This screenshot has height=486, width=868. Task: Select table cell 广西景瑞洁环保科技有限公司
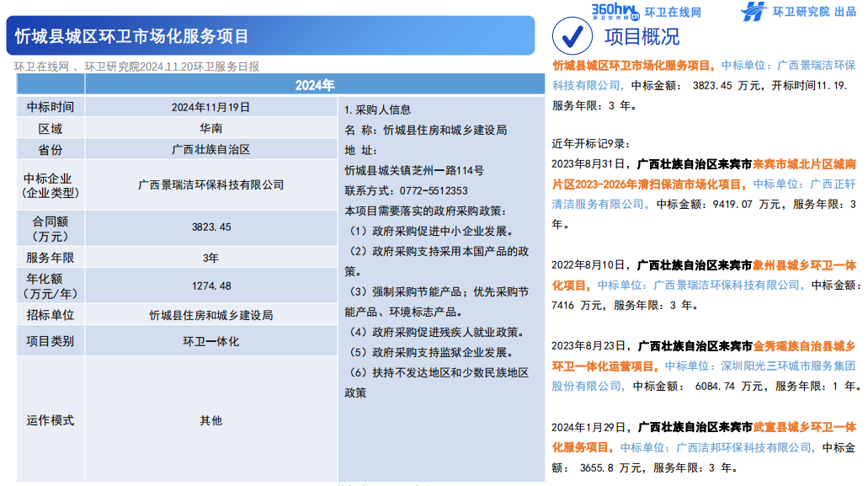(211, 184)
